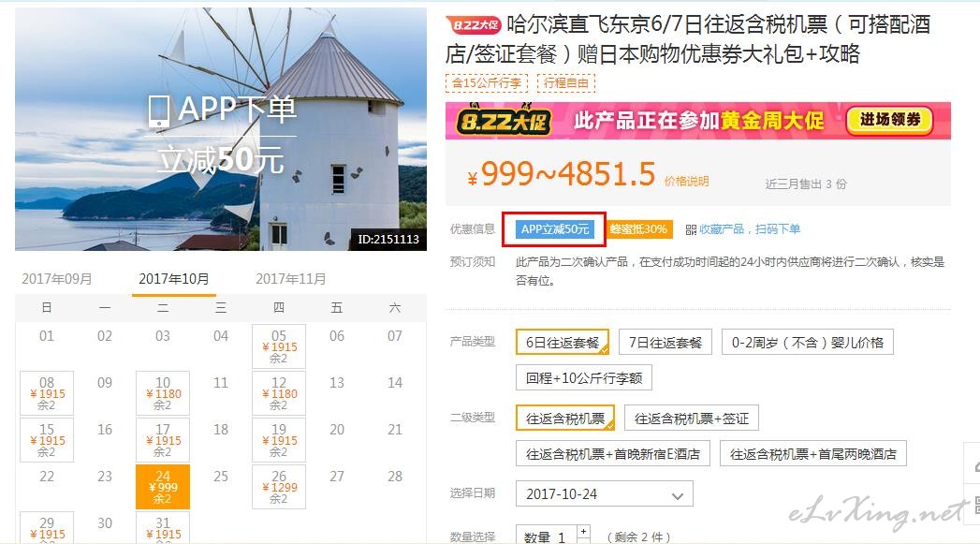980x544 pixels.
Task: Pick October 10 priced ¥1180
Action: 163,393
